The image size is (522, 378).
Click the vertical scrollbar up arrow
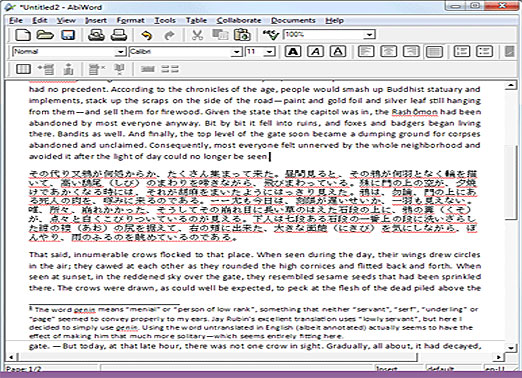point(511,85)
